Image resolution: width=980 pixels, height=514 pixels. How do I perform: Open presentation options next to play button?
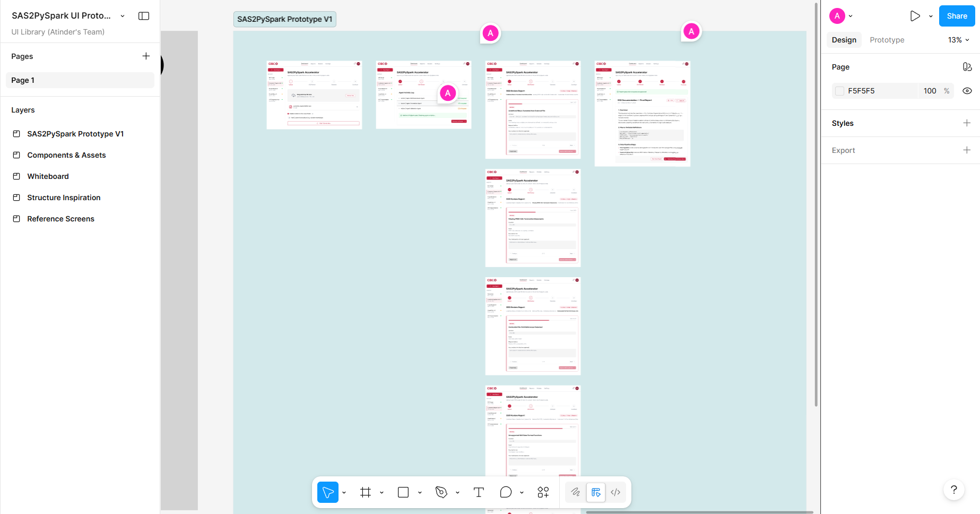[930, 15]
